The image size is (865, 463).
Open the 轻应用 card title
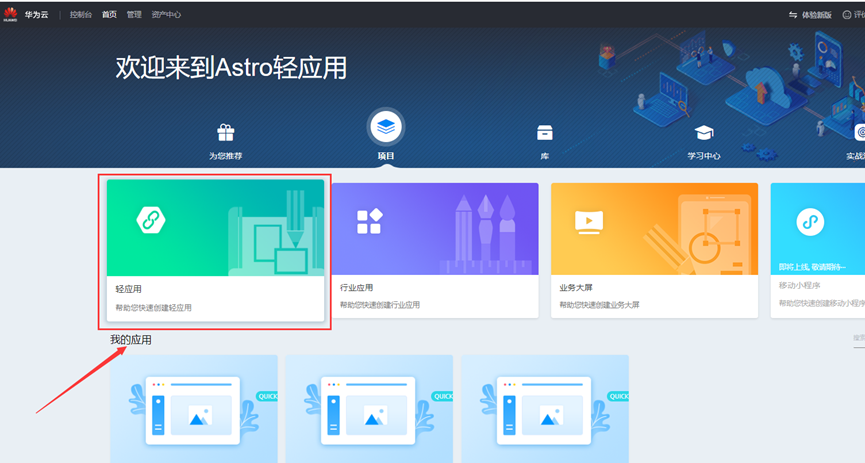click(129, 289)
